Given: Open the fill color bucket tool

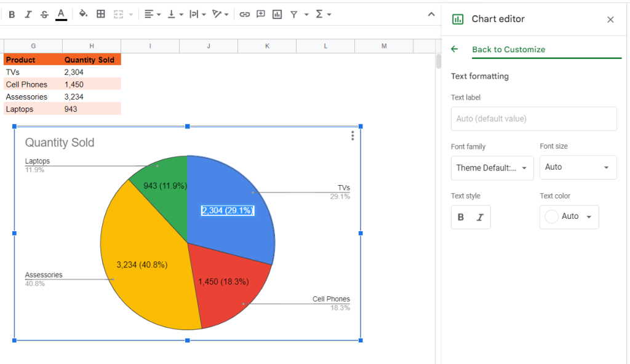Looking at the screenshot, I should 83,14.
